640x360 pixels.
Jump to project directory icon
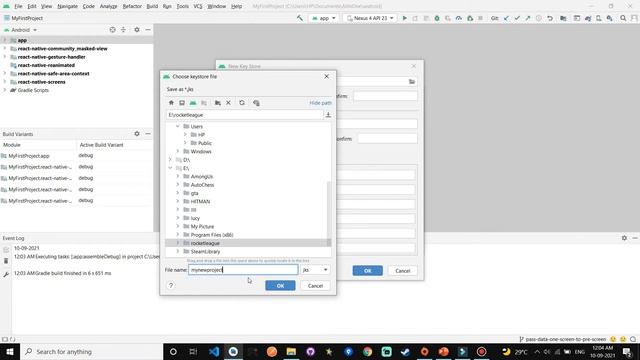(x=193, y=103)
